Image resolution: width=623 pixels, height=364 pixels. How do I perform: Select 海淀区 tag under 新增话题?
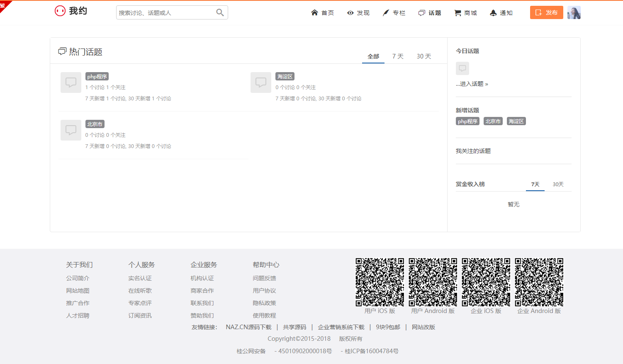[x=516, y=121]
